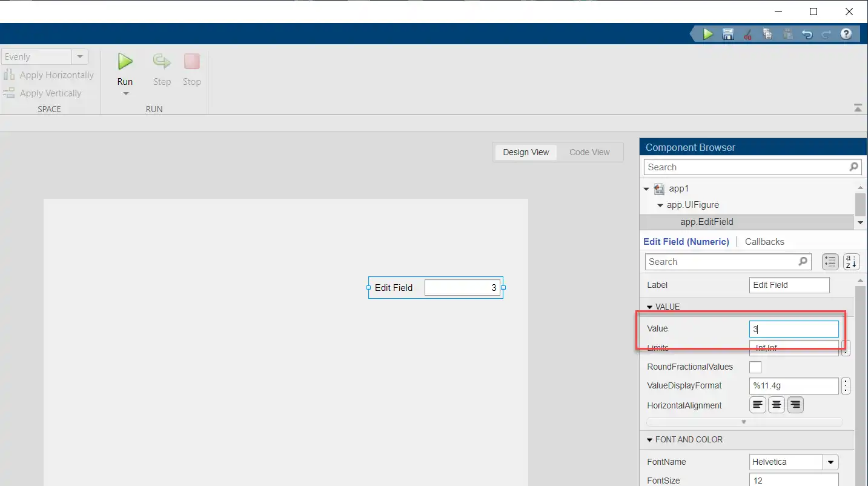Open Help with the question mark icon
868x486 pixels.
tap(846, 35)
